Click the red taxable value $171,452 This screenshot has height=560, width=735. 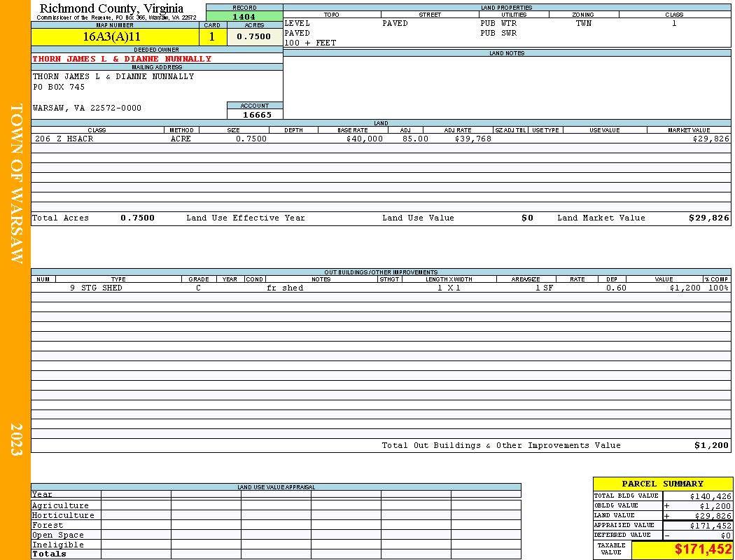pyautogui.click(x=703, y=549)
